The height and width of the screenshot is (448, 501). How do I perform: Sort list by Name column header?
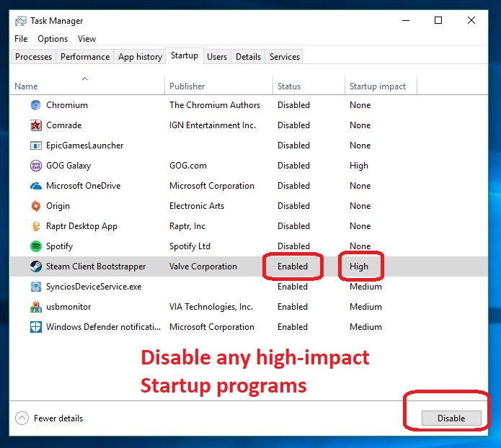click(x=27, y=86)
